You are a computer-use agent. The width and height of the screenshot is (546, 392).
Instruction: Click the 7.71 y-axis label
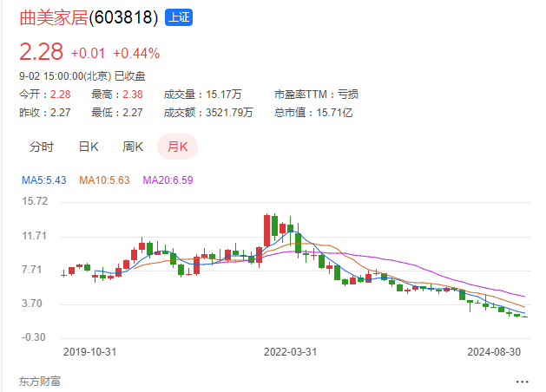[x=32, y=270]
